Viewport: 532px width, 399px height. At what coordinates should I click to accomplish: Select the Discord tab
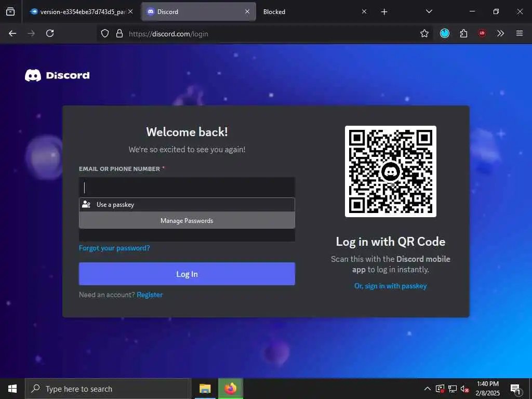(198, 12)
